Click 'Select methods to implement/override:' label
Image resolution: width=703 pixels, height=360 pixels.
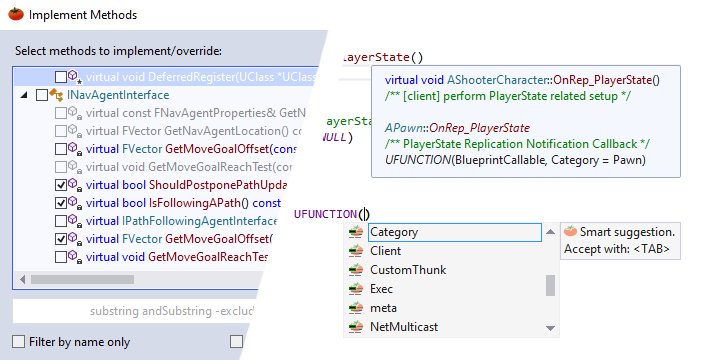(x=118, y=51)
